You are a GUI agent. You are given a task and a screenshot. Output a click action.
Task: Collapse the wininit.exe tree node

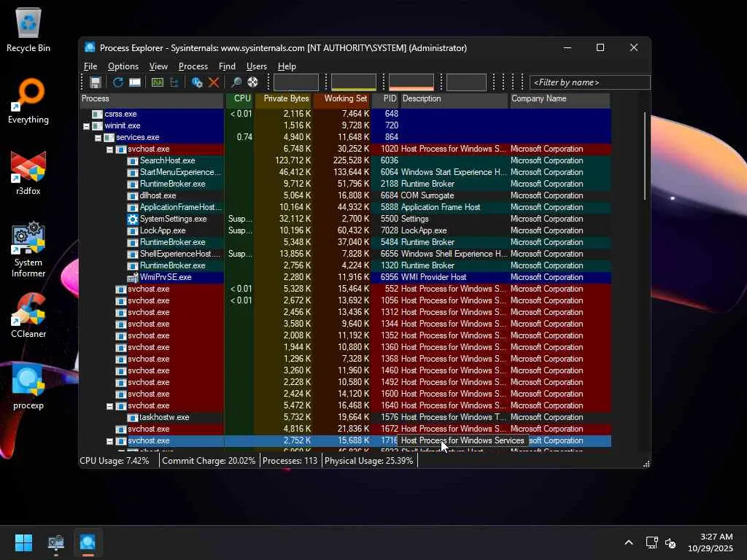[x=86, y=126]
